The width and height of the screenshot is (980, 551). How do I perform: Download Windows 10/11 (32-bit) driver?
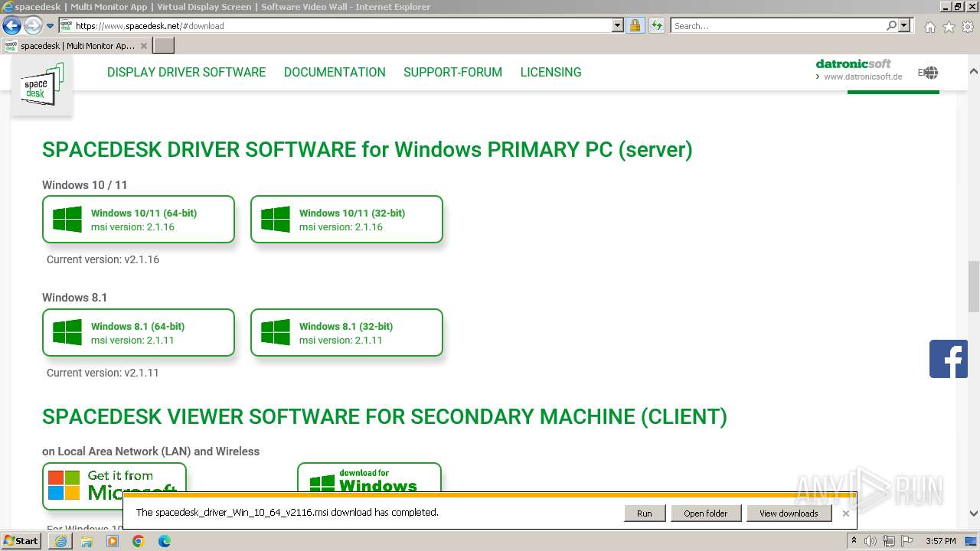[347, 220]
